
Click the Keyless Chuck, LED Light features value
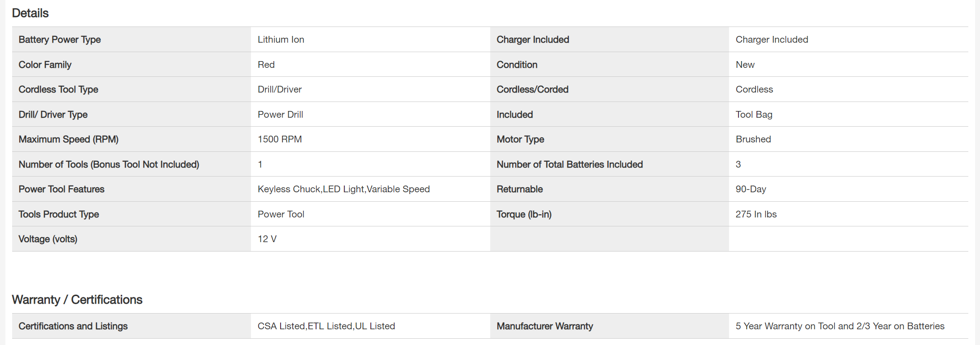(x=344, y=189)
